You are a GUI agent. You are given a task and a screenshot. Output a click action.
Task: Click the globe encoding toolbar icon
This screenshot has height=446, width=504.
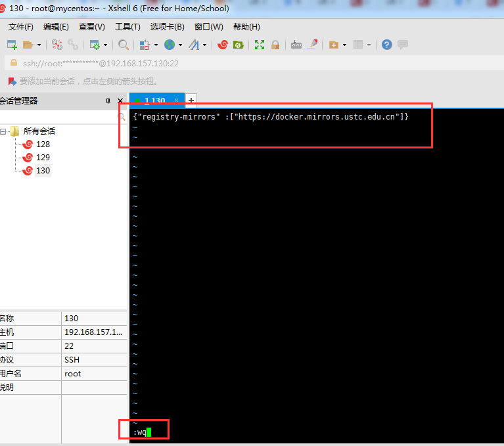pos(170,45)
